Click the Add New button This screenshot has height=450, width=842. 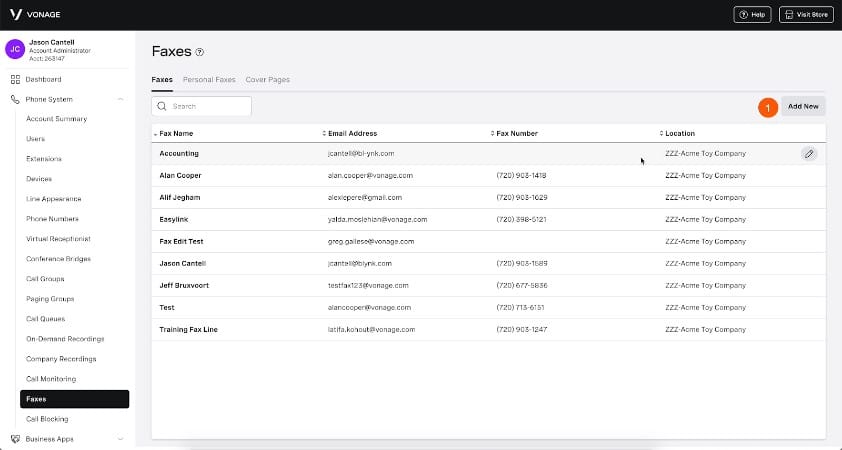tap(803, 106)
